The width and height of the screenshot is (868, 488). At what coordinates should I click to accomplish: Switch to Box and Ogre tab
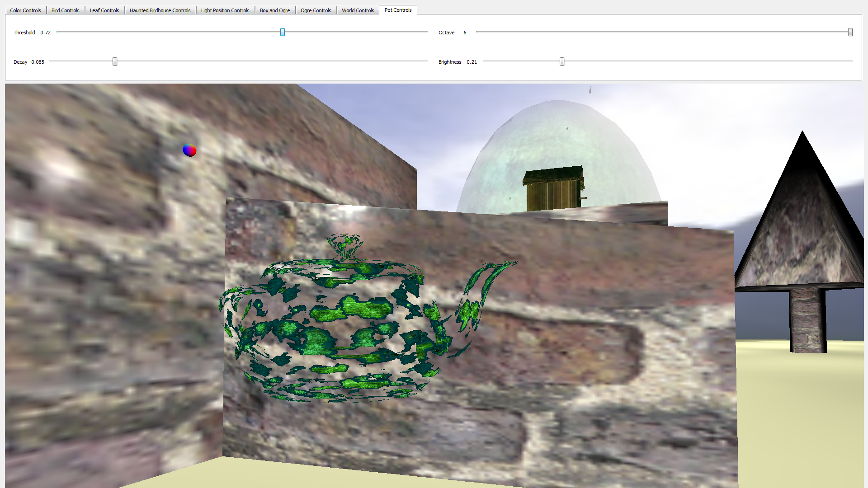(274, 10)
